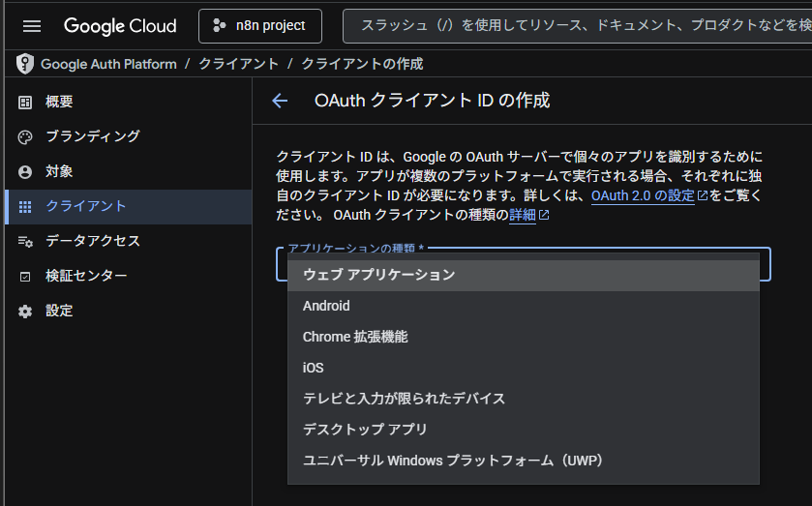
Task: Click the ブランディング palette icon
Action: pos(25,136)
